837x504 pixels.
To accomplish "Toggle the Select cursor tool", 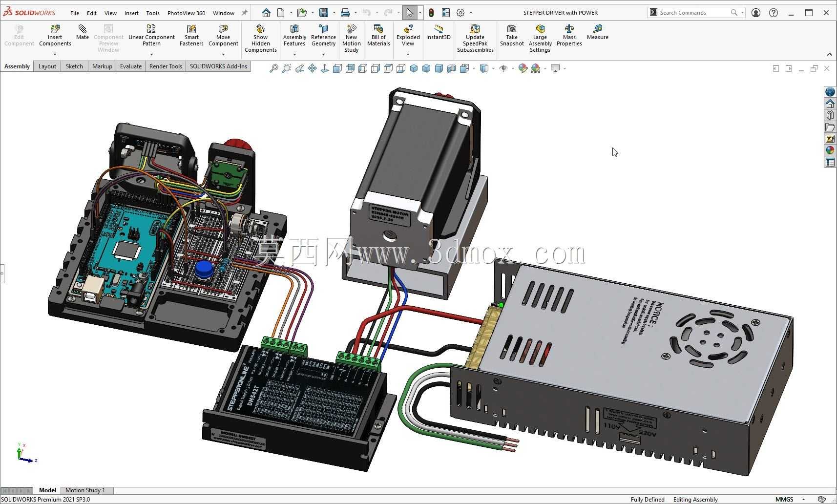I will [409, 13].
